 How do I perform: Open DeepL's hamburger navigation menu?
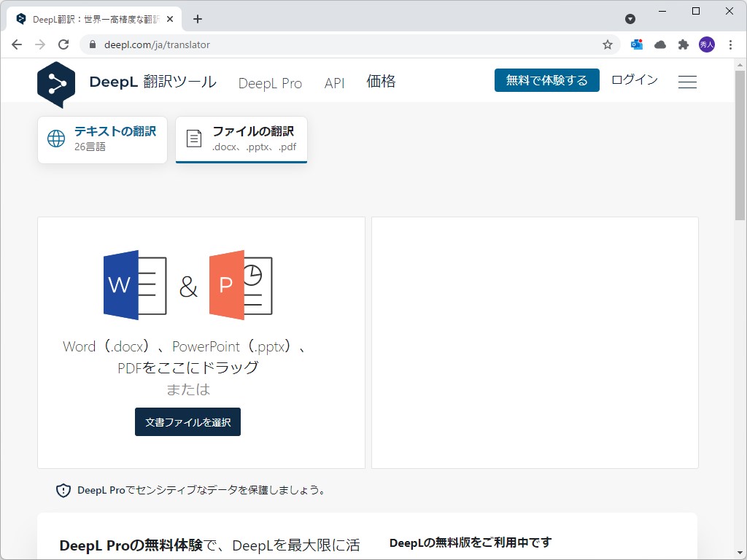[686, 81]
